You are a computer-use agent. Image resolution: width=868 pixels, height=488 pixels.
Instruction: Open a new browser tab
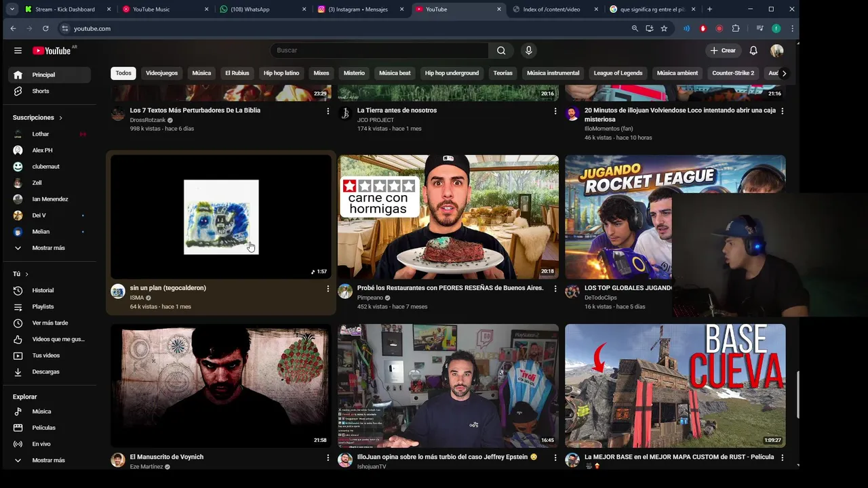709,9
